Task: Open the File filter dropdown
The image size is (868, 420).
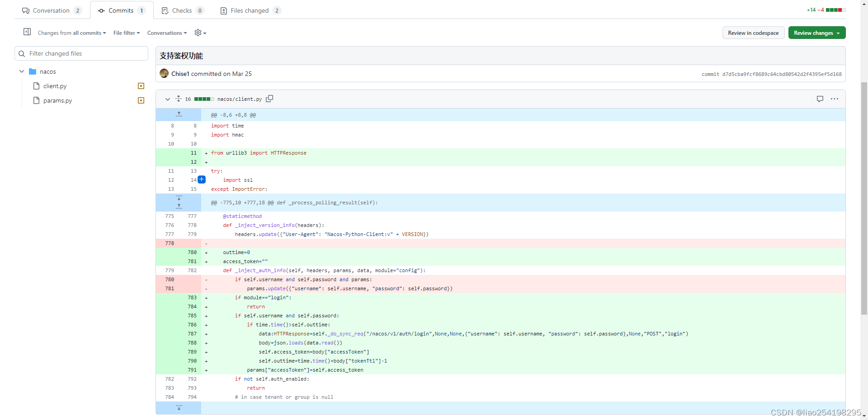Action: (126, 33)
